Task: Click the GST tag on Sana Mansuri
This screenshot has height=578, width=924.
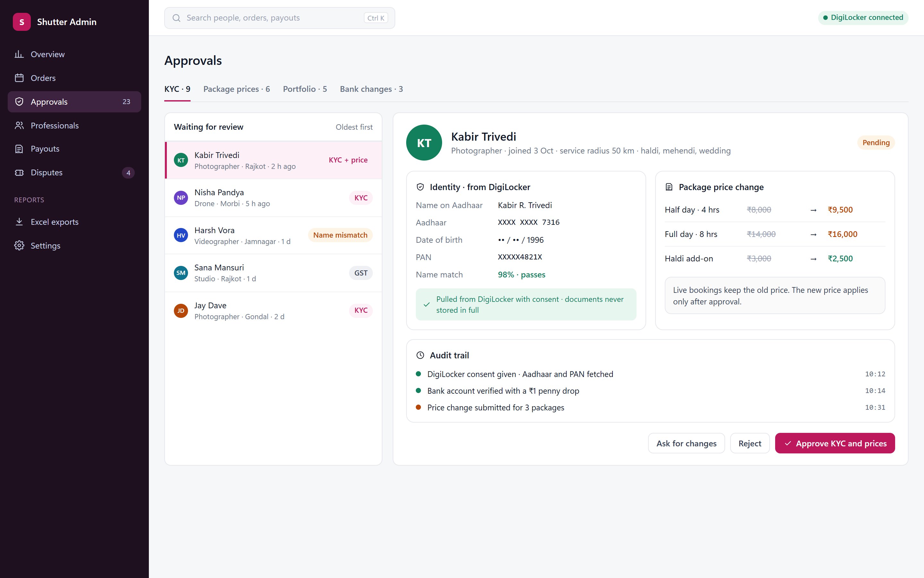Action: [361, 273]
